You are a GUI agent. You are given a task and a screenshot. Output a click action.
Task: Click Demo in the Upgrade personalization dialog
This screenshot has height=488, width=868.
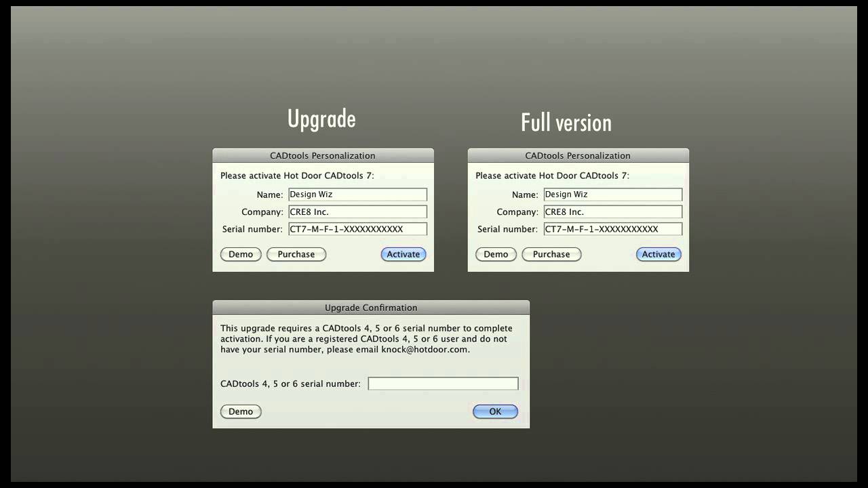click(x=241, y=254)
